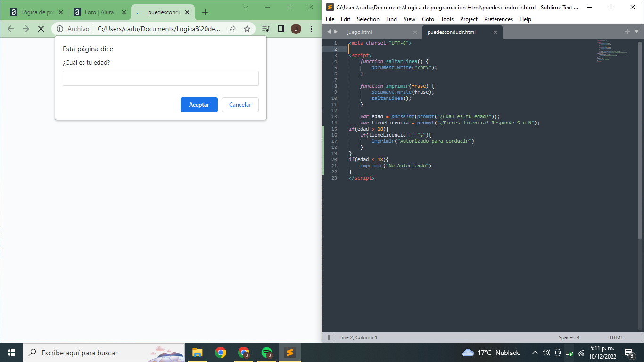
Task: Stop loading page in Chrome
Action: 41,29
